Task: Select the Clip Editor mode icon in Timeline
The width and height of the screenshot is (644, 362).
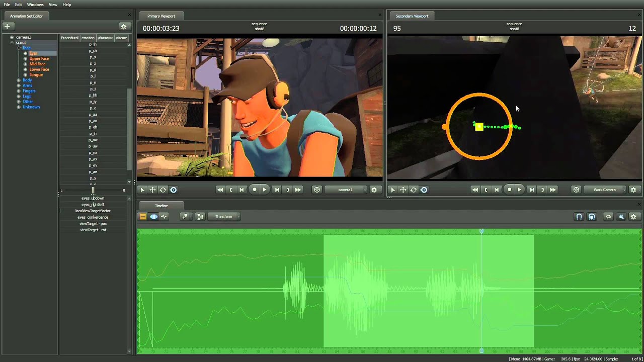Action: 143,217
